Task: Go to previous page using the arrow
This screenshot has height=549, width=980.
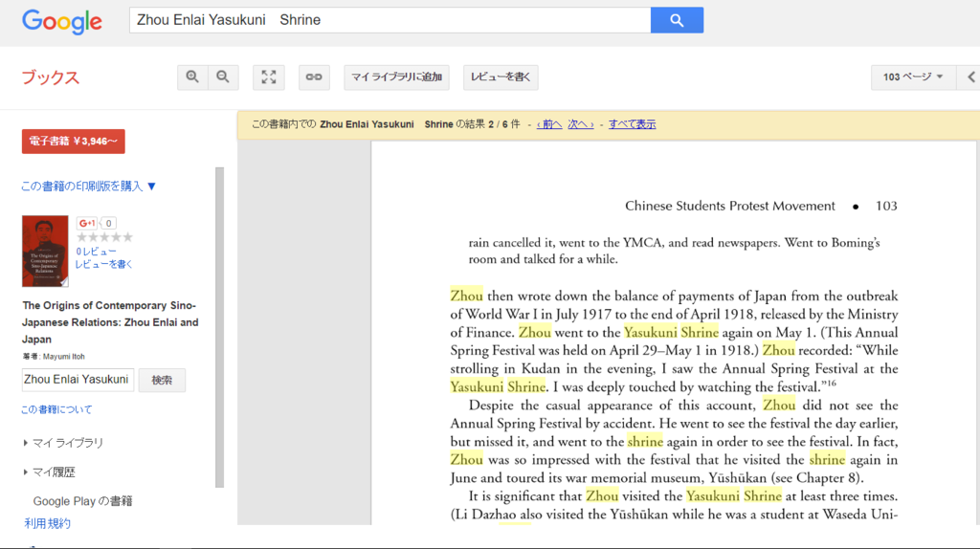Action: tap(970, 77)
